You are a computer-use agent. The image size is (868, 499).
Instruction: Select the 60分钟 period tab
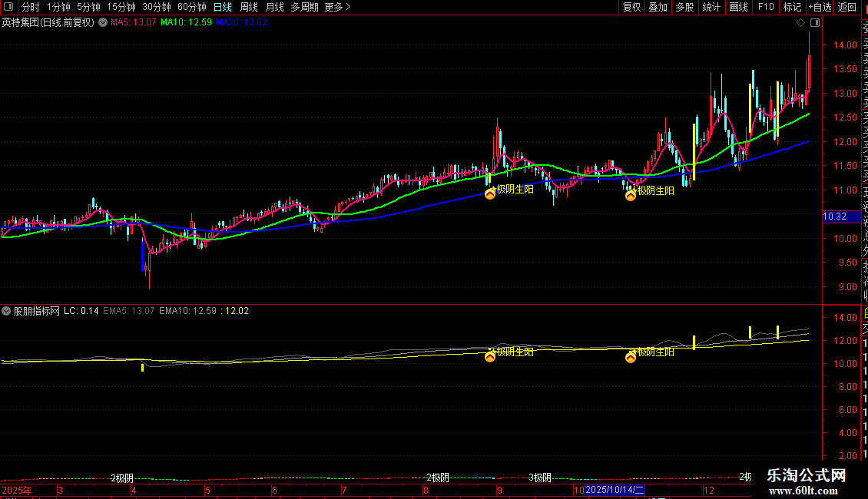[x=192, y=7]
